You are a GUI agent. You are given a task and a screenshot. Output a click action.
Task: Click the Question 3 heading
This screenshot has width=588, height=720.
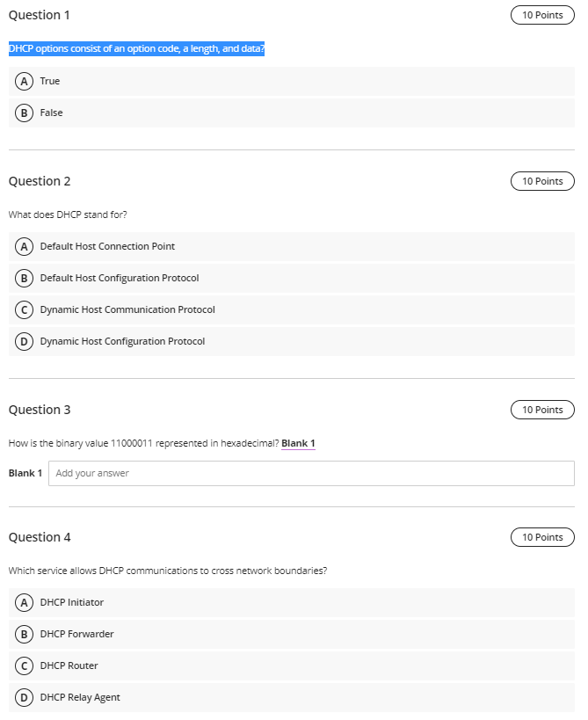[39, 410]
